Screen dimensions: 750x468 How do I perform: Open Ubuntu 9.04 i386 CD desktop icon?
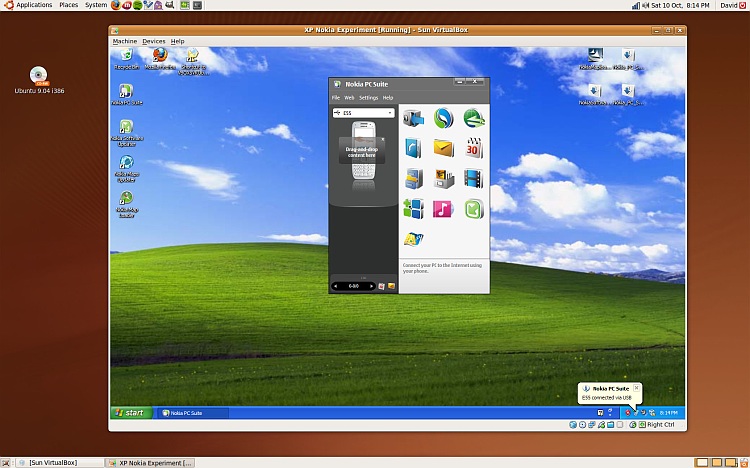[x=39, y=80]
